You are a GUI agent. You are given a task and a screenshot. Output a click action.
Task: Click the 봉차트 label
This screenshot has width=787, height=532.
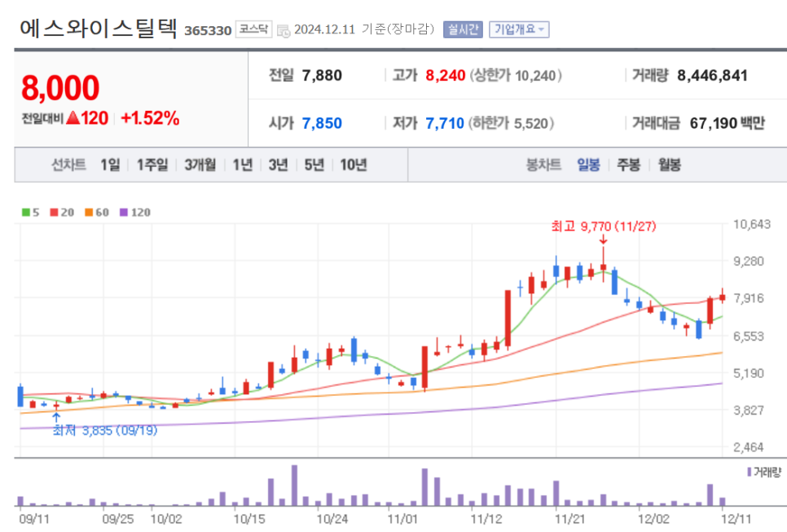[543, 165]
